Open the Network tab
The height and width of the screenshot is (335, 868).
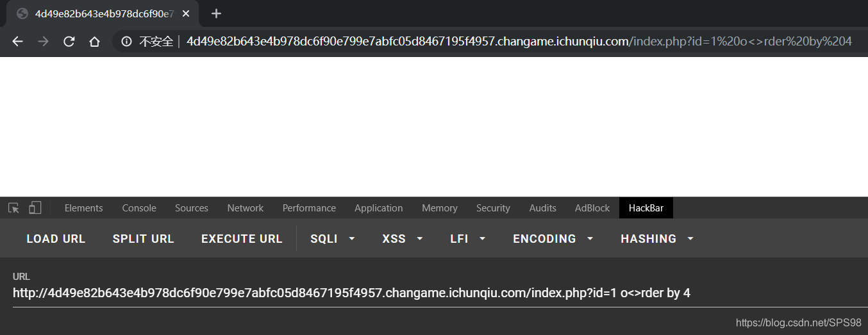coord(246,208)
